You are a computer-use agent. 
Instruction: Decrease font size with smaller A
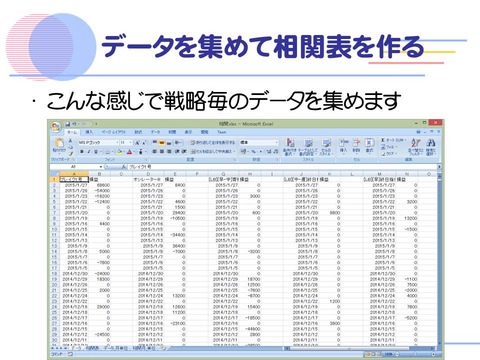(144, 143)
